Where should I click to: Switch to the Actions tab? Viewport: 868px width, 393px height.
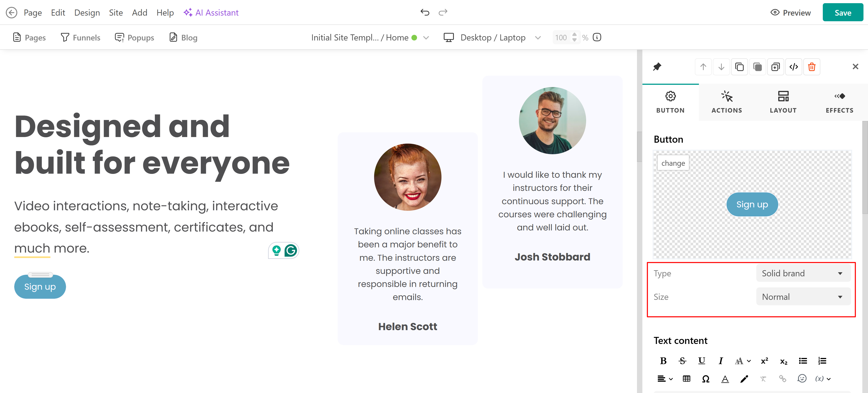coord(726,102)
